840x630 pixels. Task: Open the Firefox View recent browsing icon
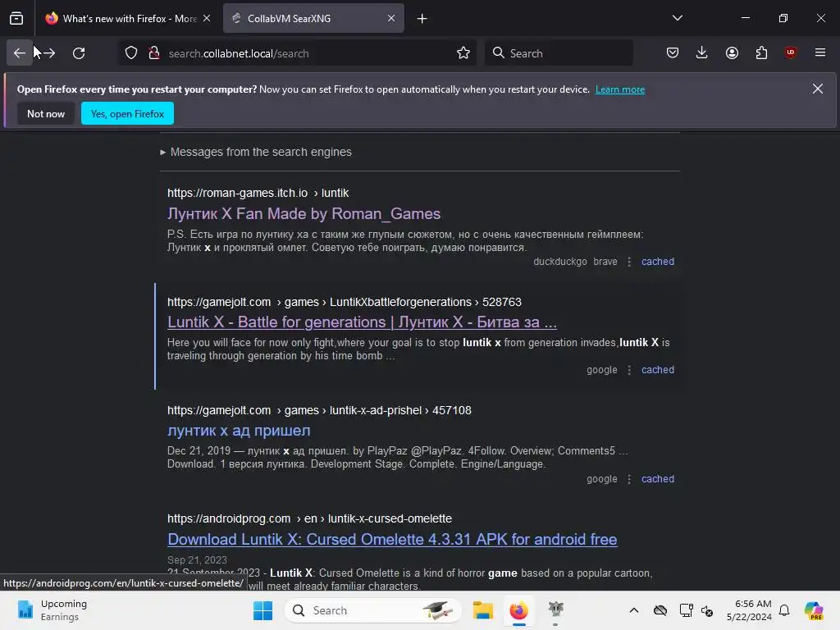pos(16,18)
